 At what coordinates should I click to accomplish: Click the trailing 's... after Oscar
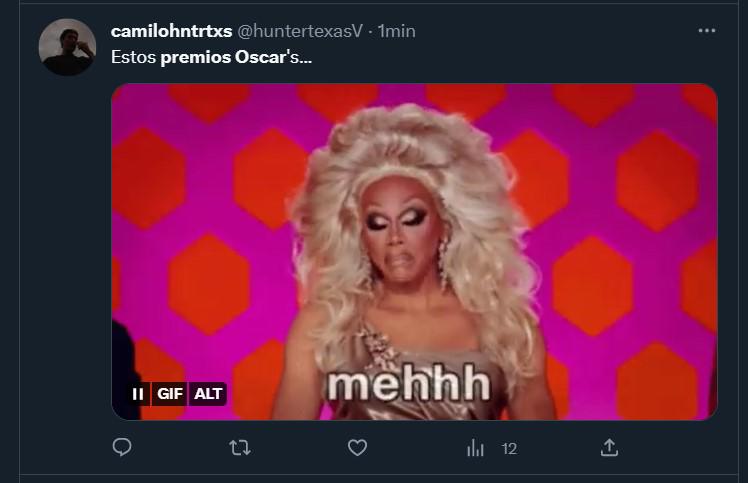click(x=299, y=57)
